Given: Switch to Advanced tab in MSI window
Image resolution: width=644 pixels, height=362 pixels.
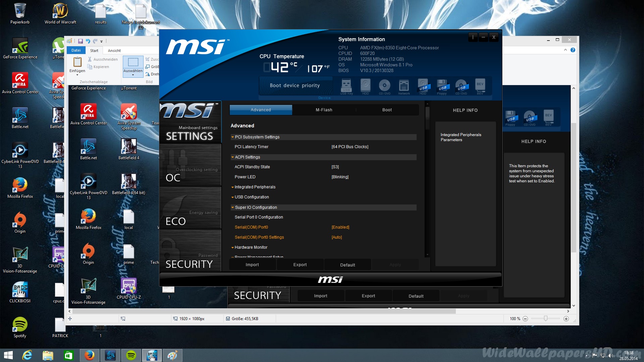Looking at the screenshot, I should pos(261,110).
